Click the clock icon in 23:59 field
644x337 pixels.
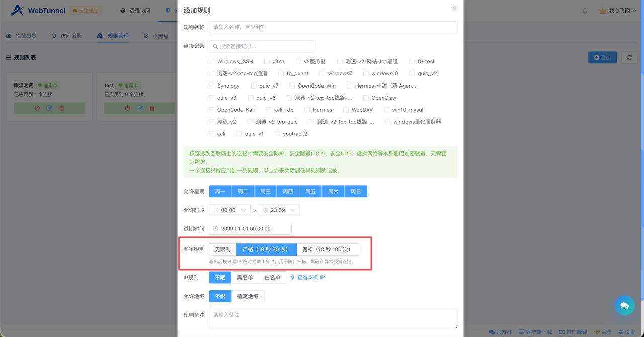[x=266, y=210]
